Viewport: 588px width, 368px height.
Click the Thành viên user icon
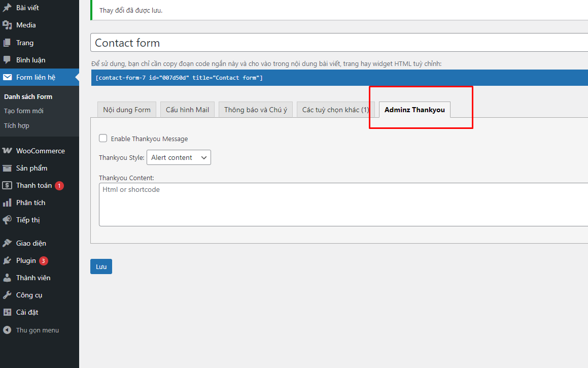[x=7, y=278]
